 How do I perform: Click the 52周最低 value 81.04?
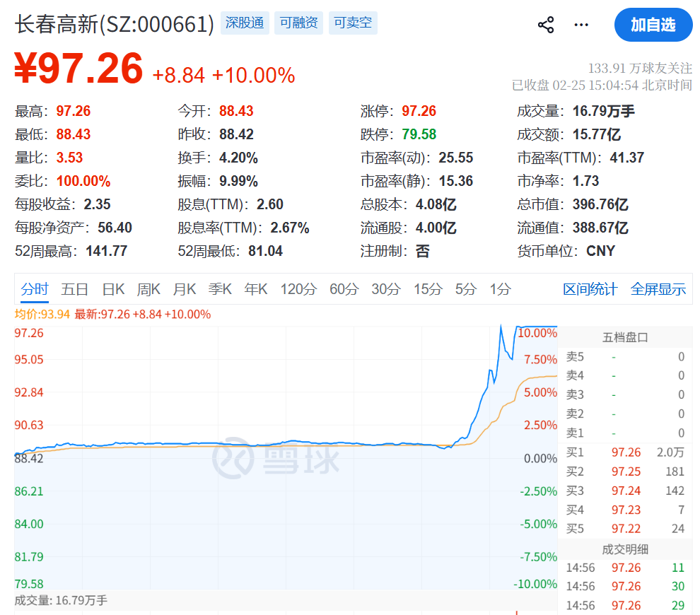click(265, 251)
